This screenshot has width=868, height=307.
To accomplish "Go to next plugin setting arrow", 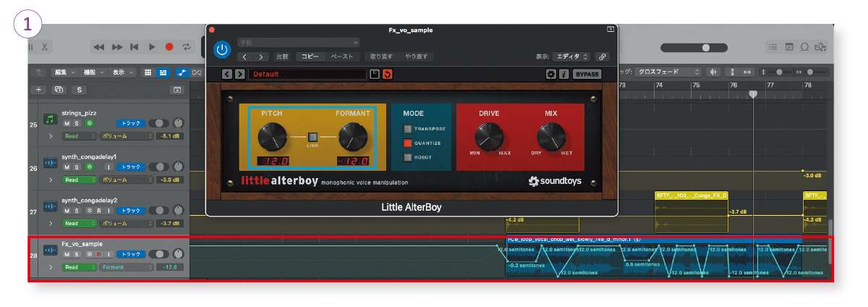I will tap(261, 56).
